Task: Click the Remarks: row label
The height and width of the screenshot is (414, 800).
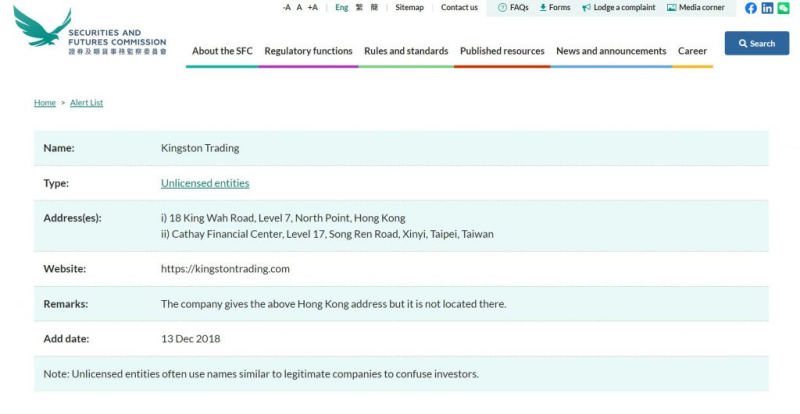Action: pyautogui.click(x=66, y=304)
